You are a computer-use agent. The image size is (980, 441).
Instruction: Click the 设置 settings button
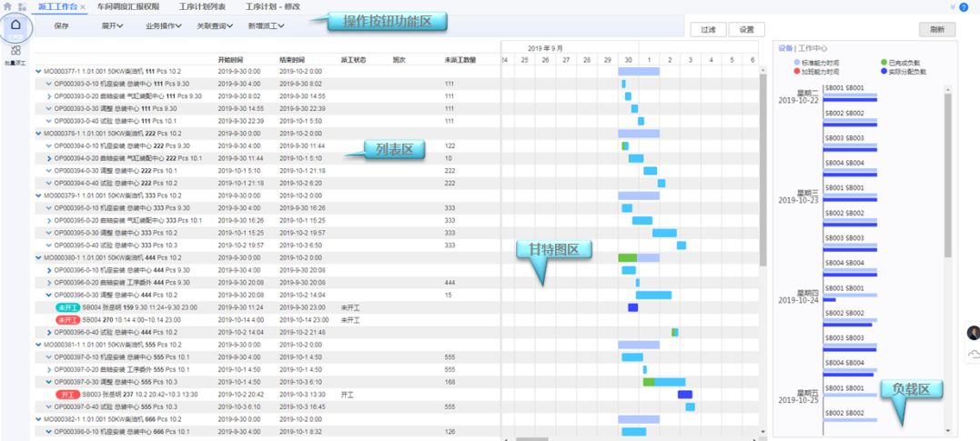(746, 29)
